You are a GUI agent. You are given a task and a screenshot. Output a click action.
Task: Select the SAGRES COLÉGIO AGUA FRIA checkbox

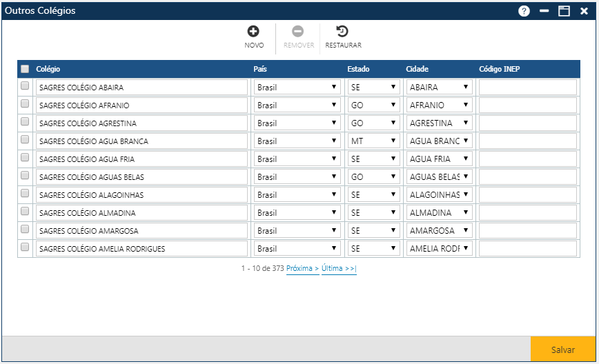[25, 158]
